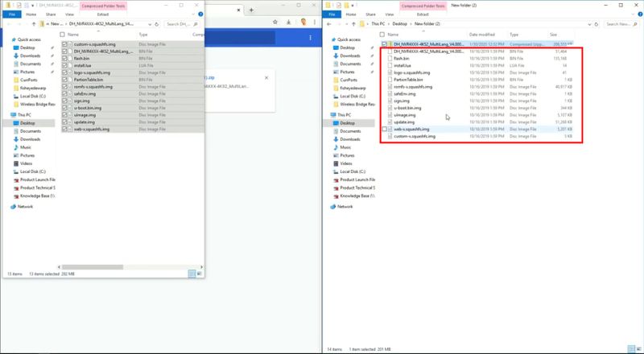Click horizontal scrollbar thumb in left window
This screenshot has width=644, height=354.
click(93, 267)
